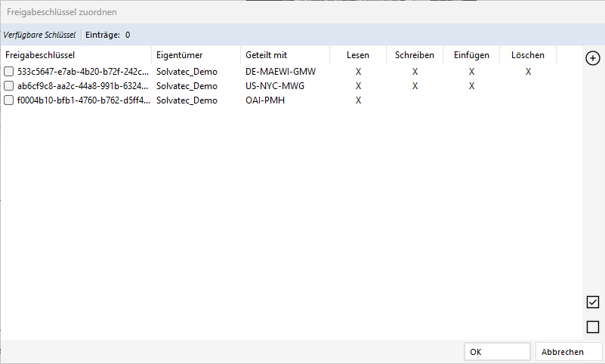Click the deselect all empty box icon

pyautogui.click(x=593, y=327)
